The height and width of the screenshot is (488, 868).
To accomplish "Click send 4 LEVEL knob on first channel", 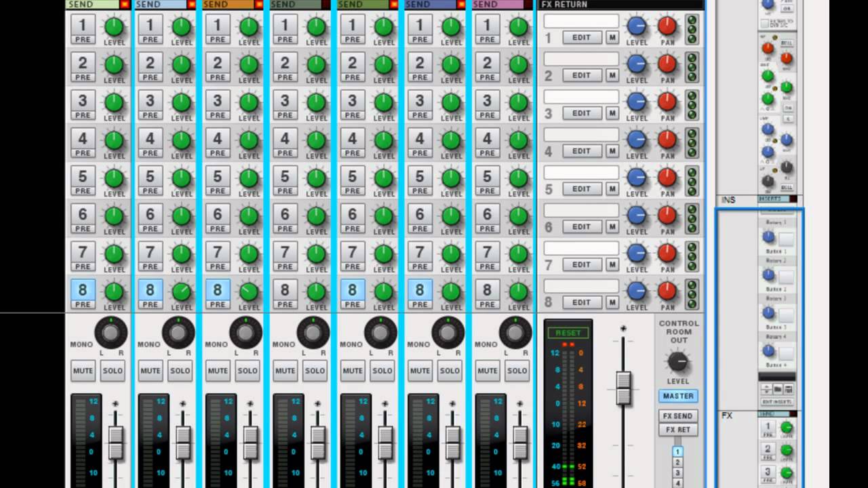I will click(115, 140).
